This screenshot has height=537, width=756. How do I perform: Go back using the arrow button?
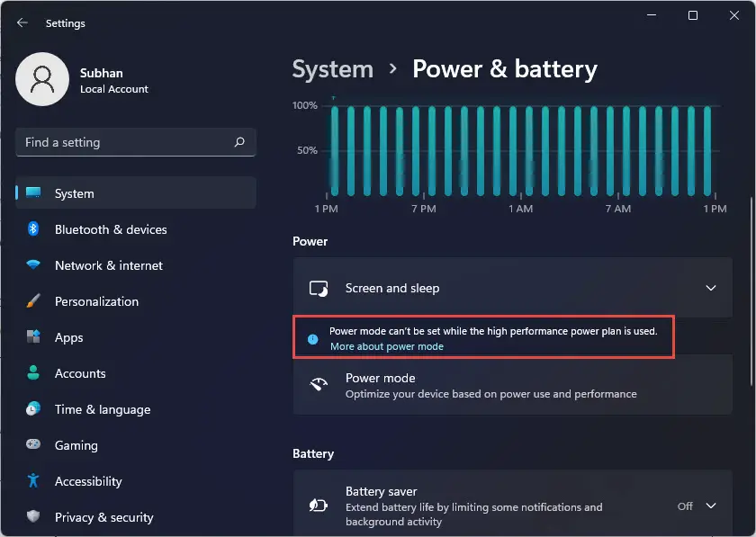point(22,22)
